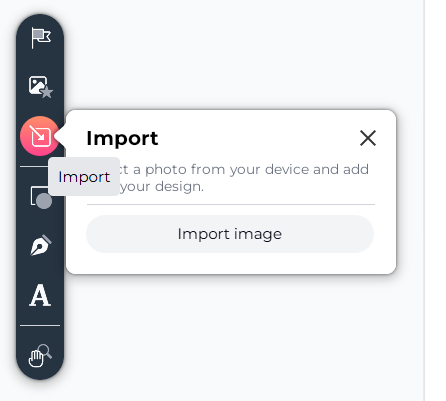Screen dimensions: 446x401
Task: Click the small star on the image icon
Action: (47, 92)
